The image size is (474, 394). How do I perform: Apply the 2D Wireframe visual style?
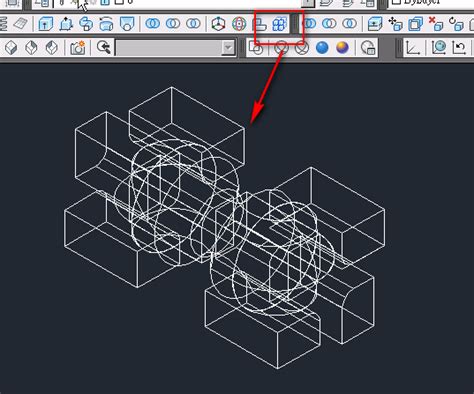point(256,48)
